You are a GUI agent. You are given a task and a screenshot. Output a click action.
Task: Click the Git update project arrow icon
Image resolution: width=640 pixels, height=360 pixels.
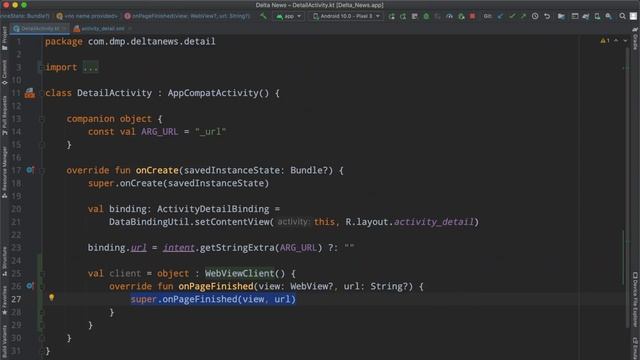point(500,16)
